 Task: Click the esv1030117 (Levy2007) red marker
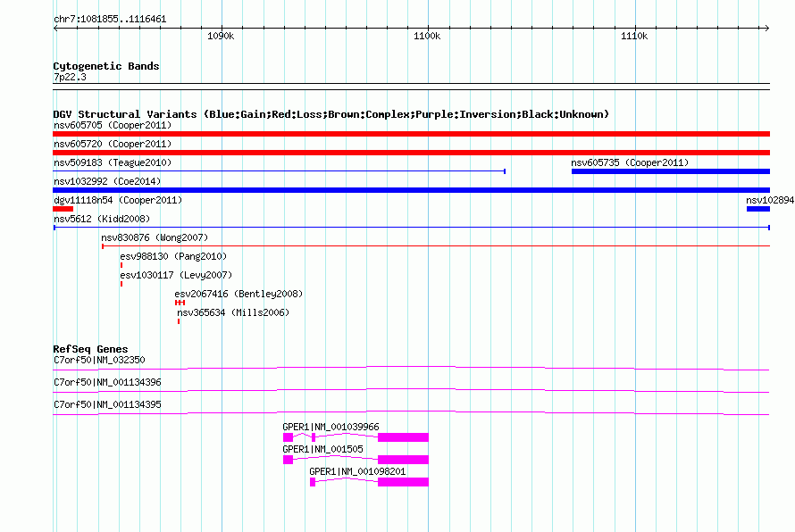[121, 284]
